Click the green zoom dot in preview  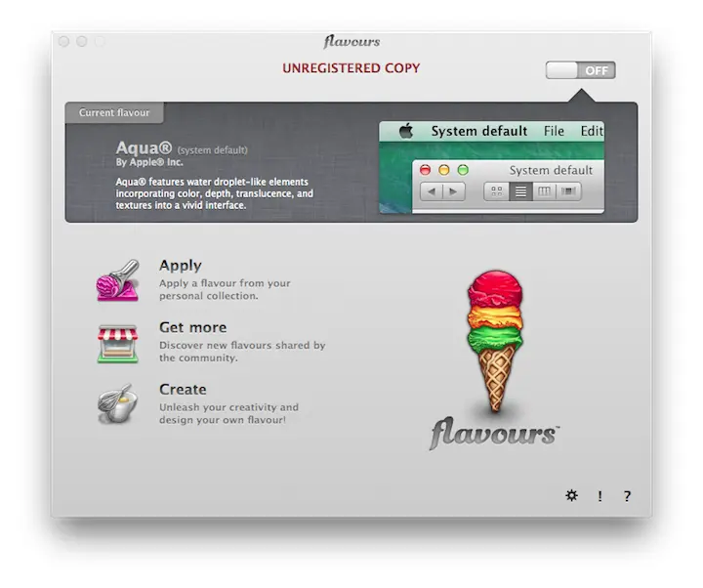tap(463, 170)
